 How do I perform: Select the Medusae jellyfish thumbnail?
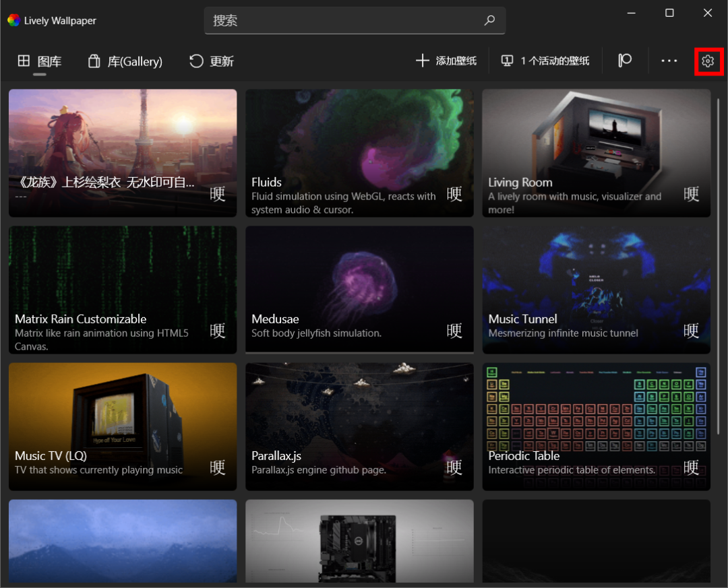(x=359, y=290)
